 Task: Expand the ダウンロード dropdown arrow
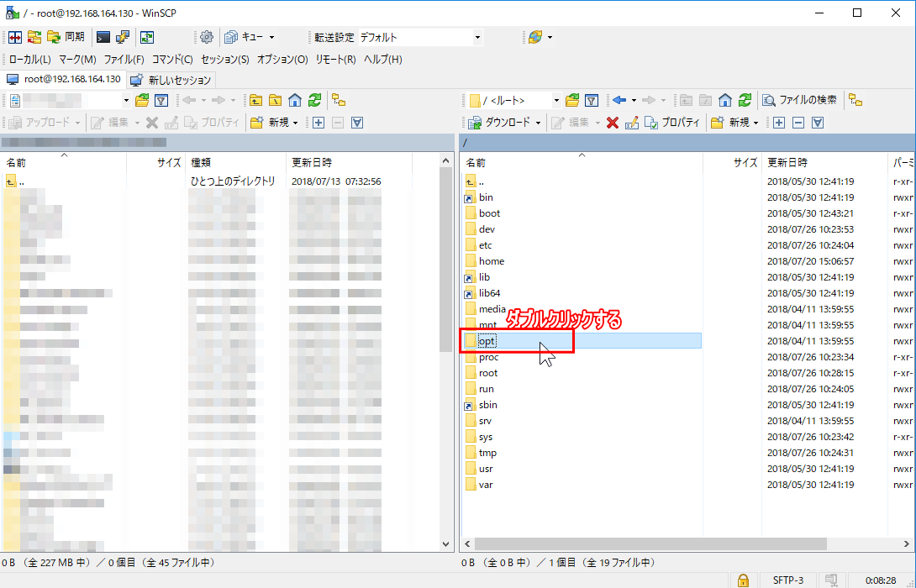[539, 123]
